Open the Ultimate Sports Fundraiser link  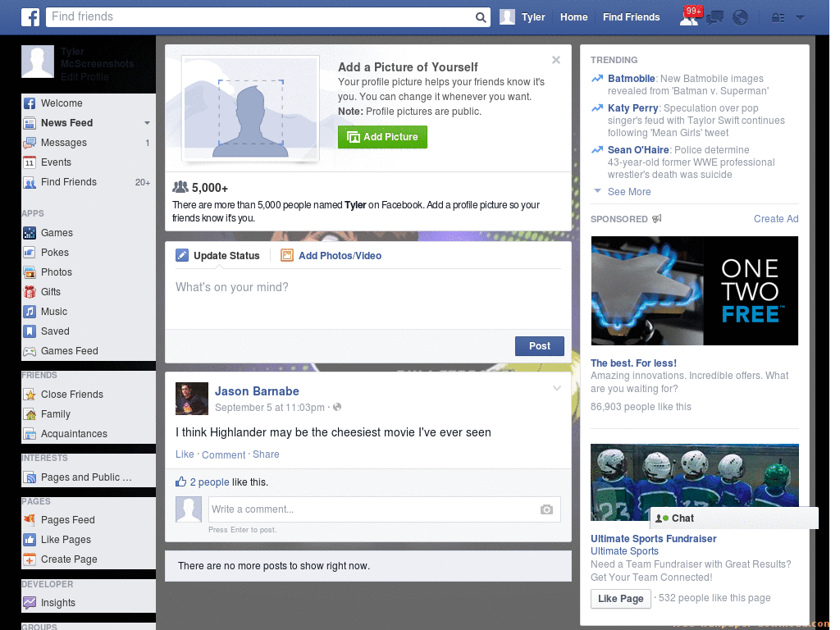click(653, 539)
